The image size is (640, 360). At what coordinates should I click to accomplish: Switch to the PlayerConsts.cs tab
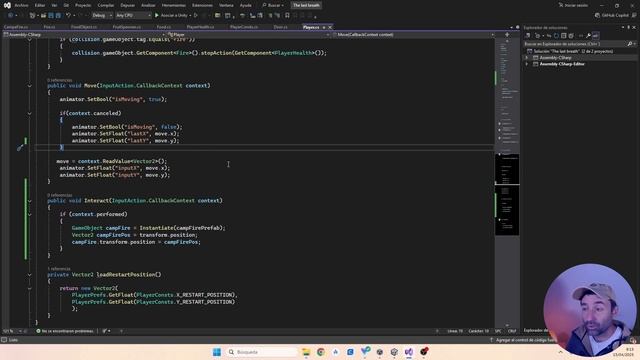tap(244, 27)
